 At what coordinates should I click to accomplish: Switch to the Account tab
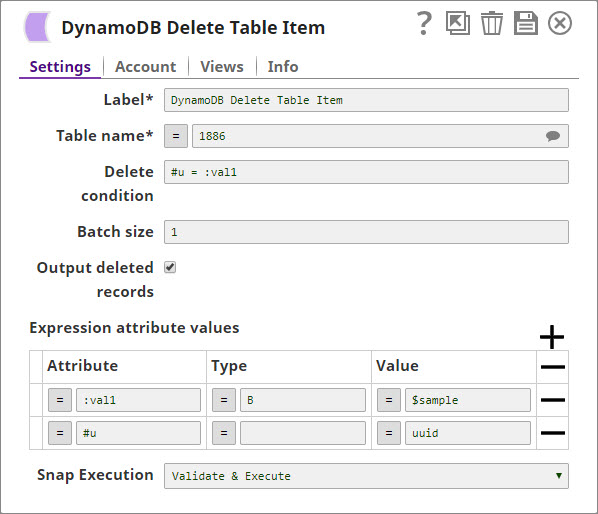[146, 67]
